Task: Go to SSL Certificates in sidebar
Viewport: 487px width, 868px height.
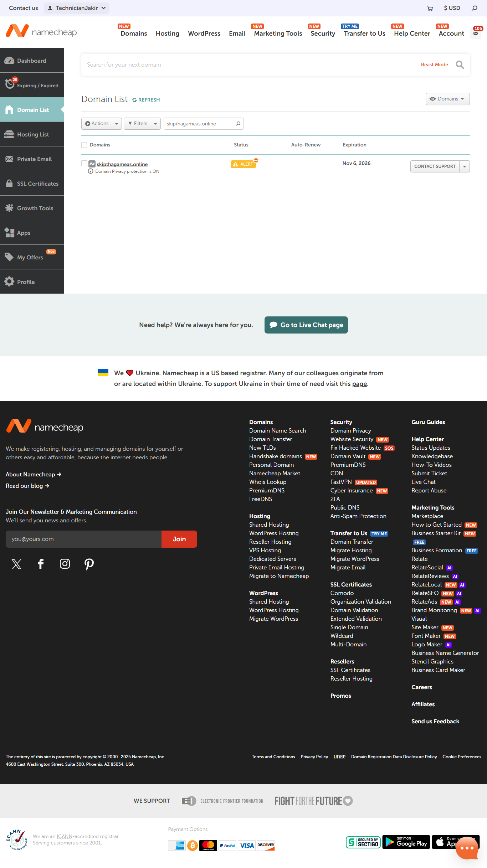Action: click(32, 184)
